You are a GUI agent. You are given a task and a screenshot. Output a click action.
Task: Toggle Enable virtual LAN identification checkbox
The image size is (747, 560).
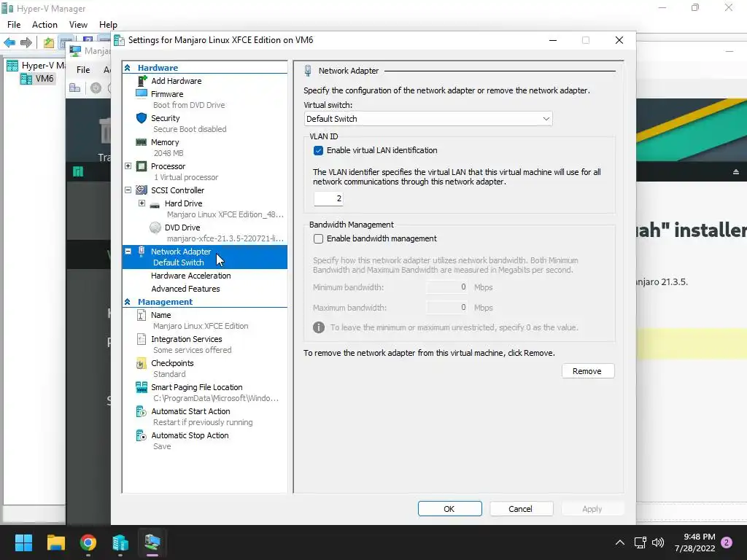318,150
